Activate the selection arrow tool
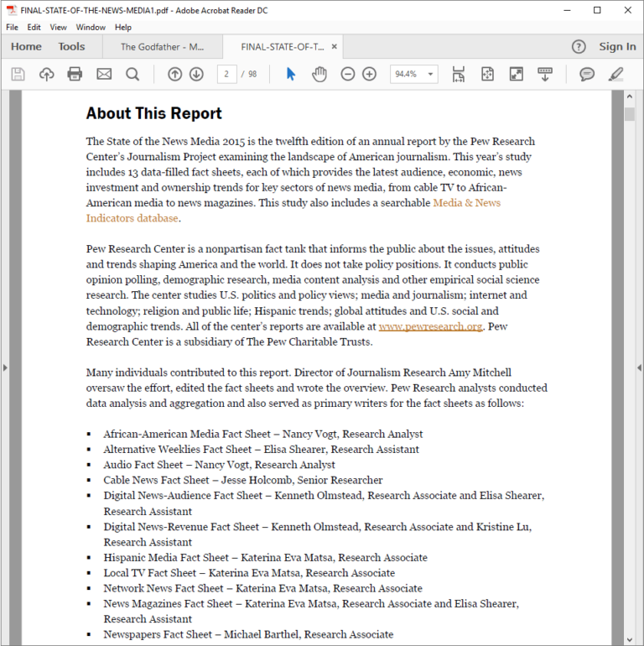644x646 pixels. coord(291,74)
